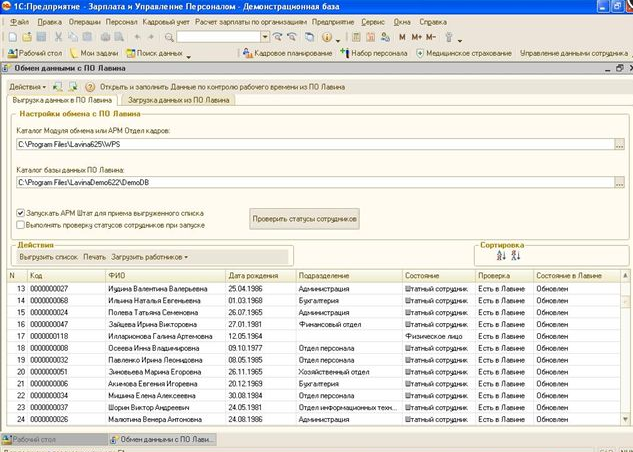Expand the Действия dropdown menu
633x452 pixels.
[x=28, y=86]
